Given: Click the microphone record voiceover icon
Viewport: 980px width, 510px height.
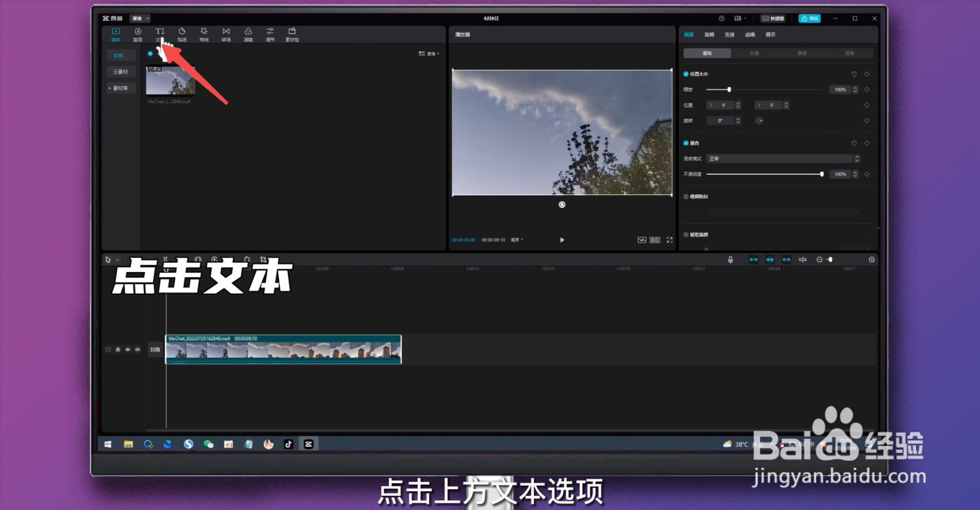Looking at the screenshot, I should 730,259.
